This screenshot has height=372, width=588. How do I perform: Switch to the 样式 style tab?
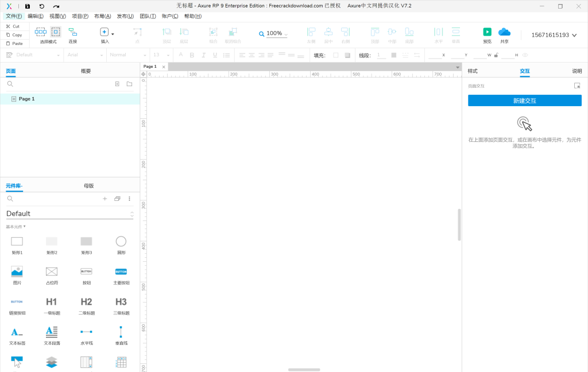[x=473, y=71]
